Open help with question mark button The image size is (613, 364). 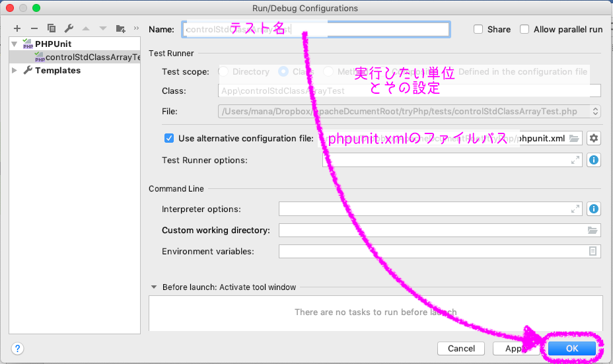tap(17, 348)
